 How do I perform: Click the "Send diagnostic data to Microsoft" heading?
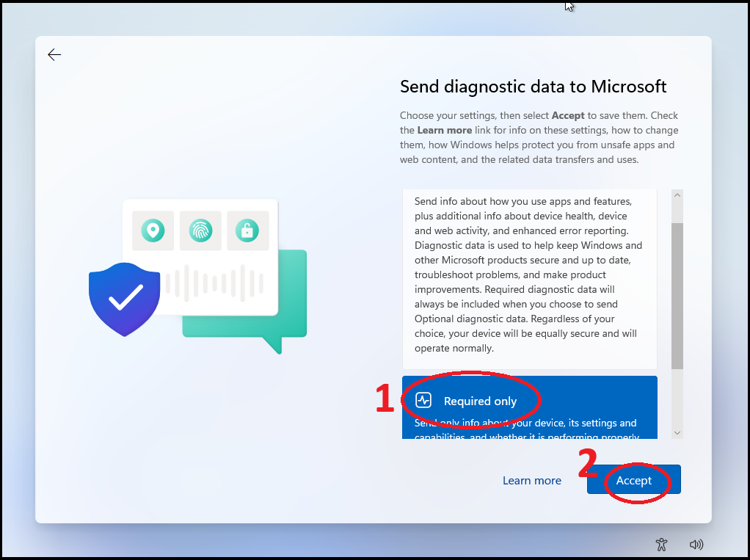point(533,87)
